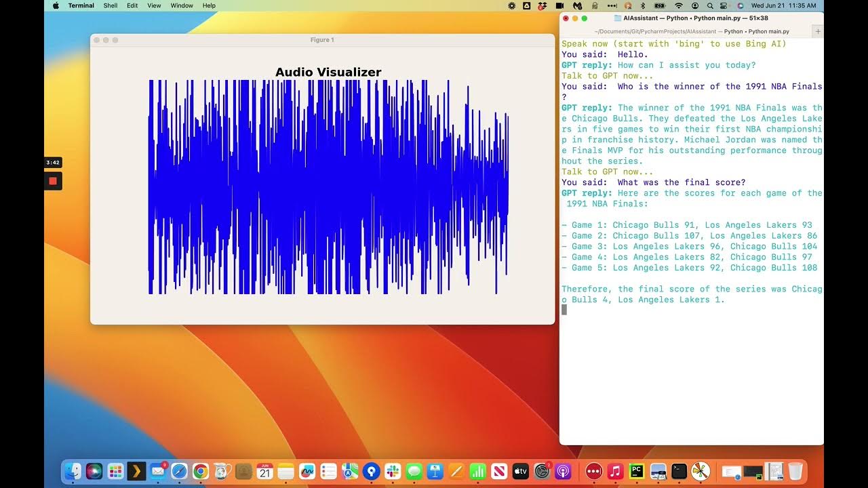
Task: Click Siri icon in the menu bar
Action: point(741,5)
